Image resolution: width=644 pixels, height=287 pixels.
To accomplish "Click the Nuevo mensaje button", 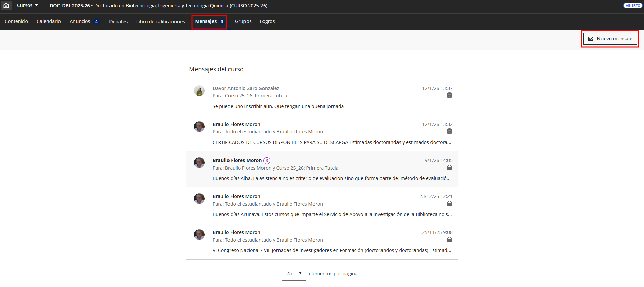I will click(610, 39).
